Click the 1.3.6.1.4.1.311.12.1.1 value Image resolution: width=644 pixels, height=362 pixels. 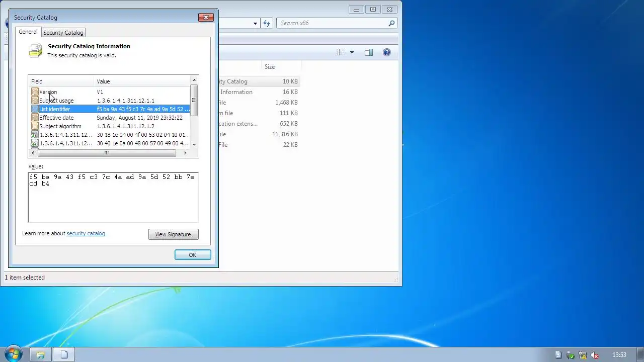click(125, 101)
